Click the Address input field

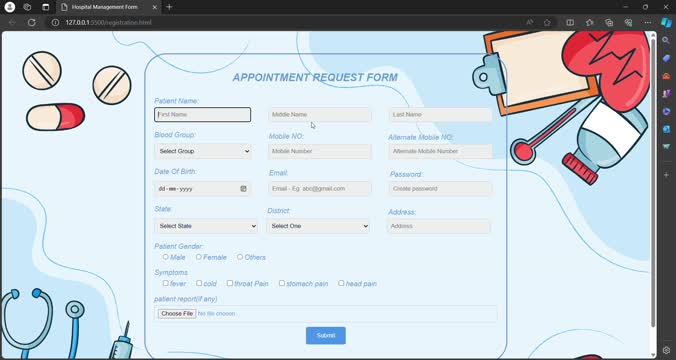[439, 226]
